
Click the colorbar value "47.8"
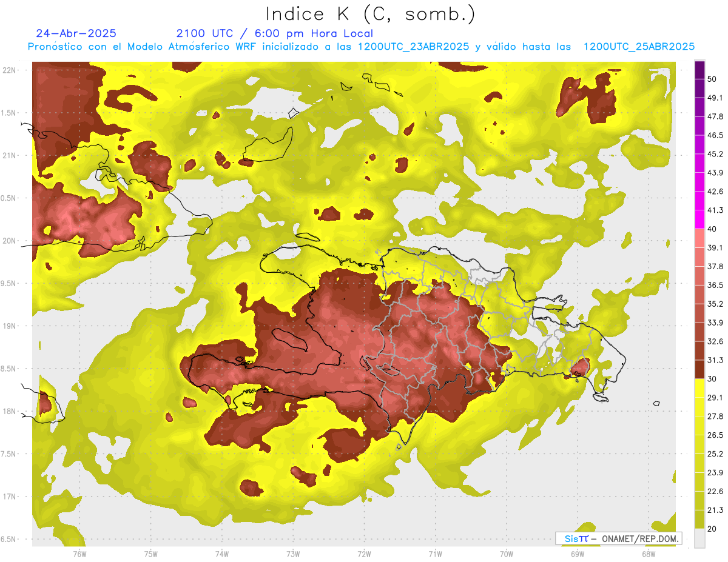click(715, 116)
